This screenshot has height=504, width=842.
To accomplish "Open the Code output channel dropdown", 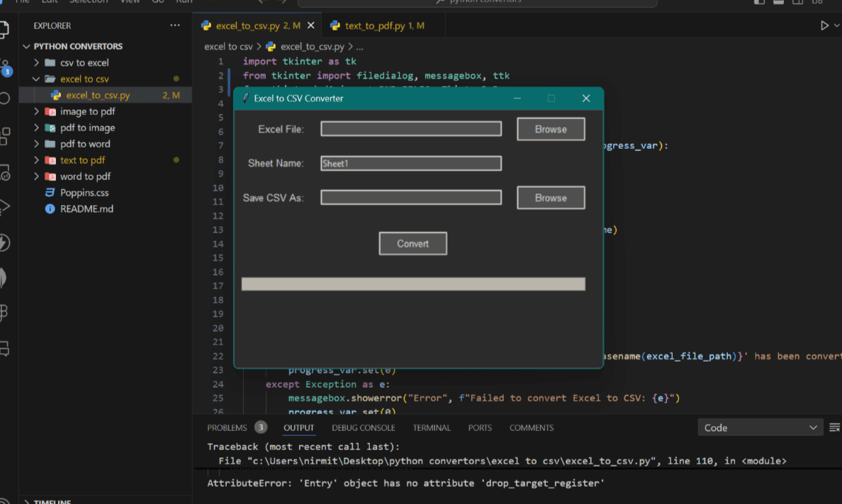I will [x=760, y=427].
